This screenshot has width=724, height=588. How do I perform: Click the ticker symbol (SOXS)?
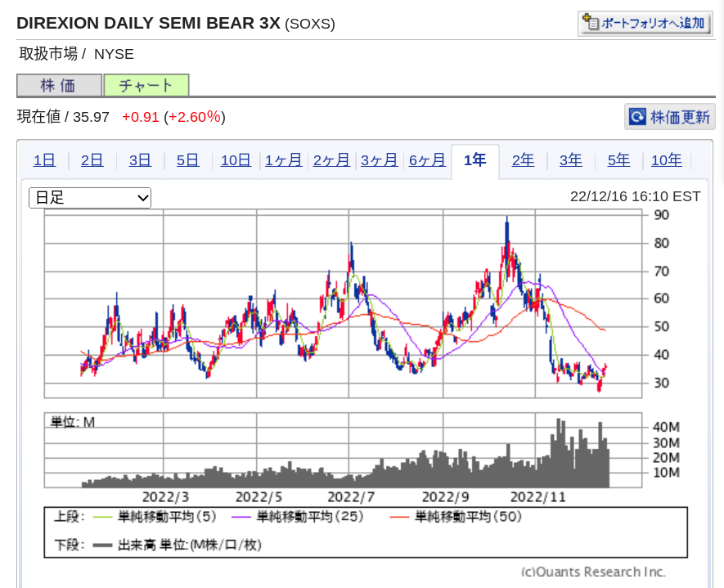tap(310, 24)
